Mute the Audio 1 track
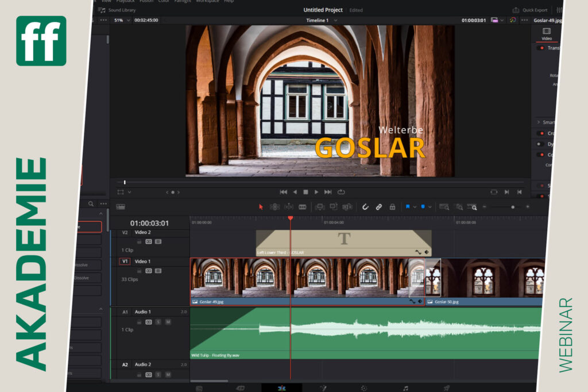Viewport: 588px width, 392px height. click(168, 322)
